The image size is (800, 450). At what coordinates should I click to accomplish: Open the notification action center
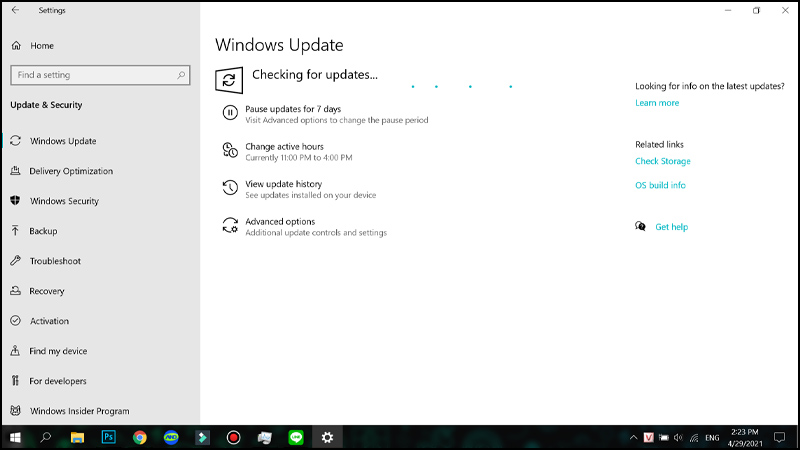(780, 437)
